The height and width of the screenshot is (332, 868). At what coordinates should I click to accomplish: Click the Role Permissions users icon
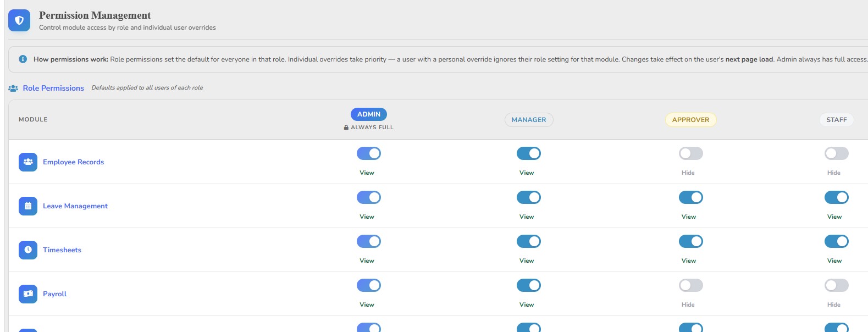click(13, 88)
